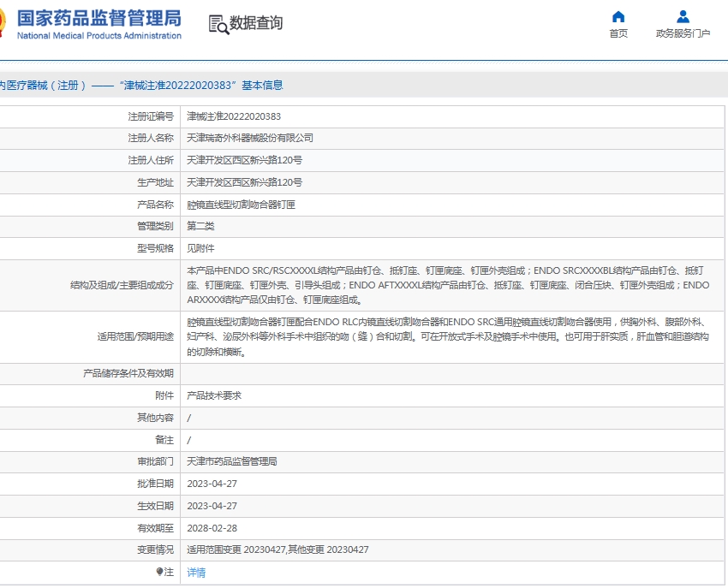Click the 数据查询 heading

pyautogui.click(x=256, y=23)
